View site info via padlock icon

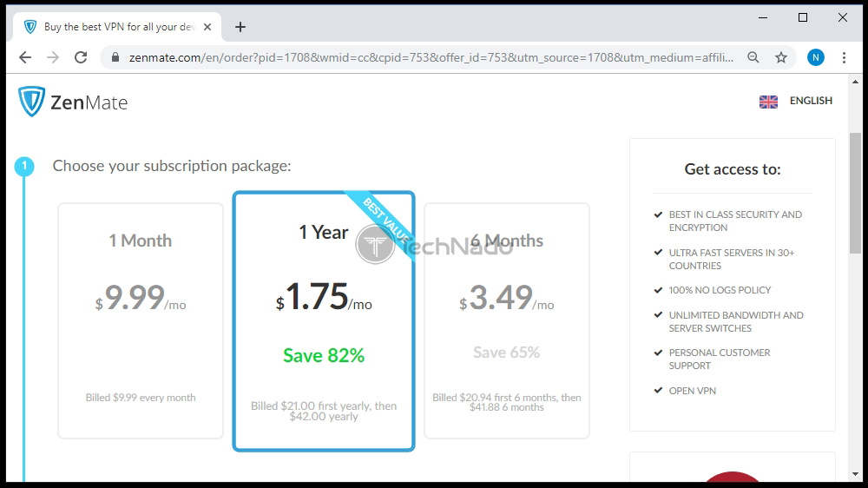[x=115, y=57]
